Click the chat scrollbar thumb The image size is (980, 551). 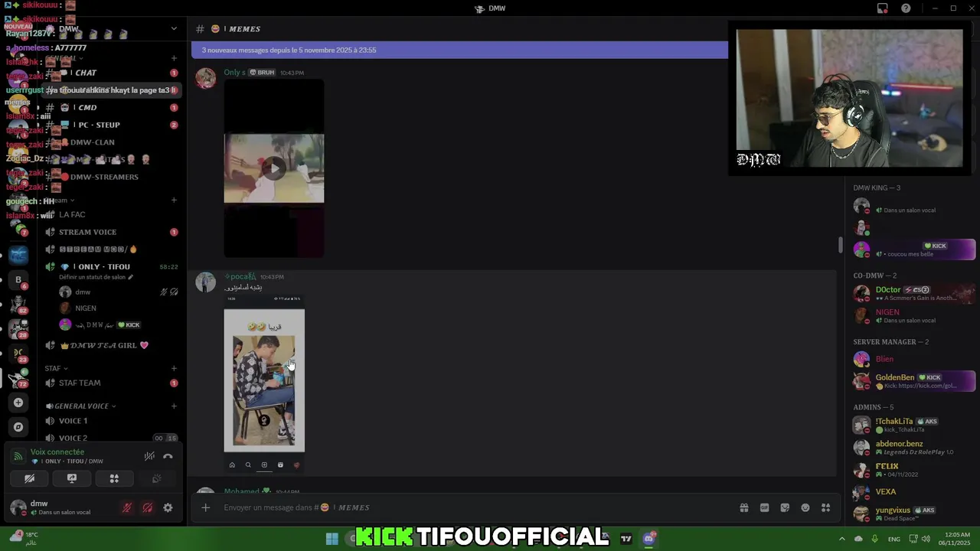[x=840, y=245]
